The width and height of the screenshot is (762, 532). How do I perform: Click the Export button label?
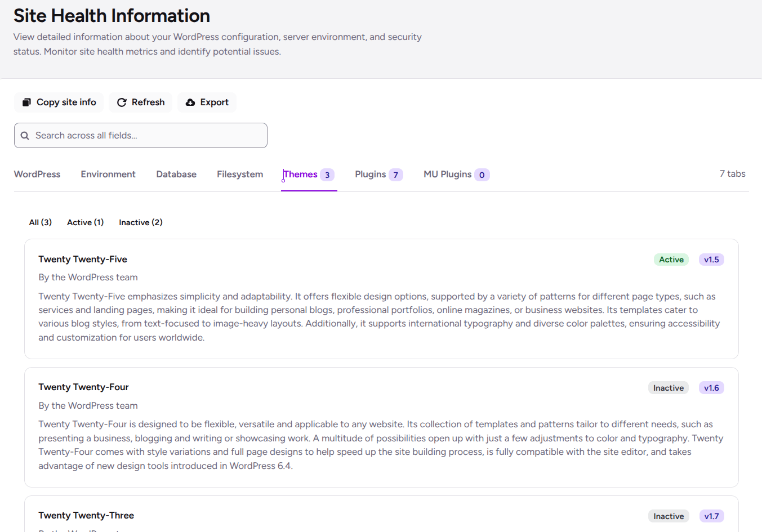tap(215, 102)
